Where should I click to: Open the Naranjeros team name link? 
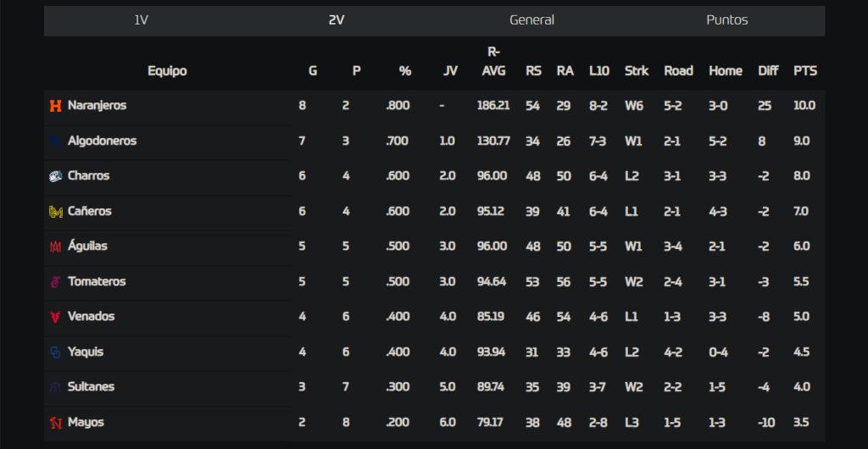97,105
